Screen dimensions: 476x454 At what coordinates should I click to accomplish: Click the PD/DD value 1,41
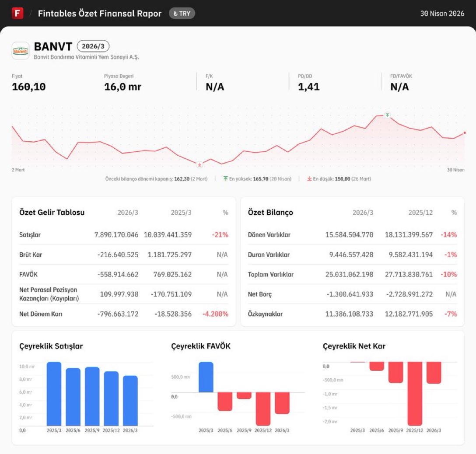(309, 87)
